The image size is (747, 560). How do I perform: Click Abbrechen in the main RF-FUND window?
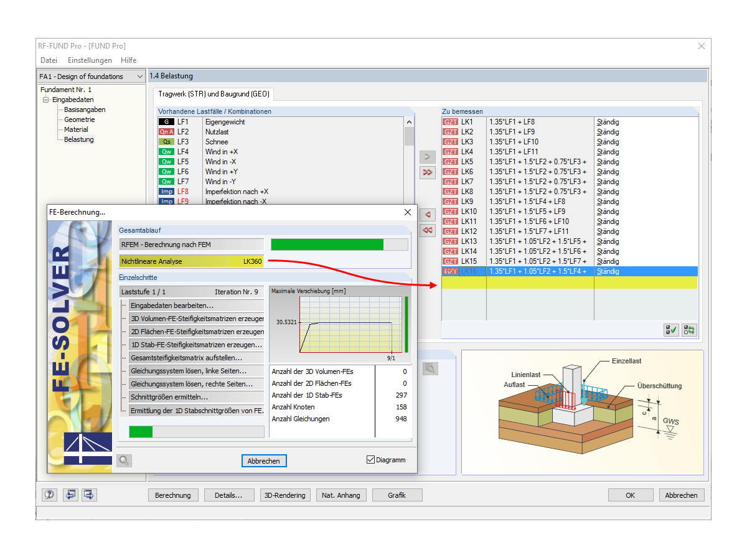tap(682, 495)
